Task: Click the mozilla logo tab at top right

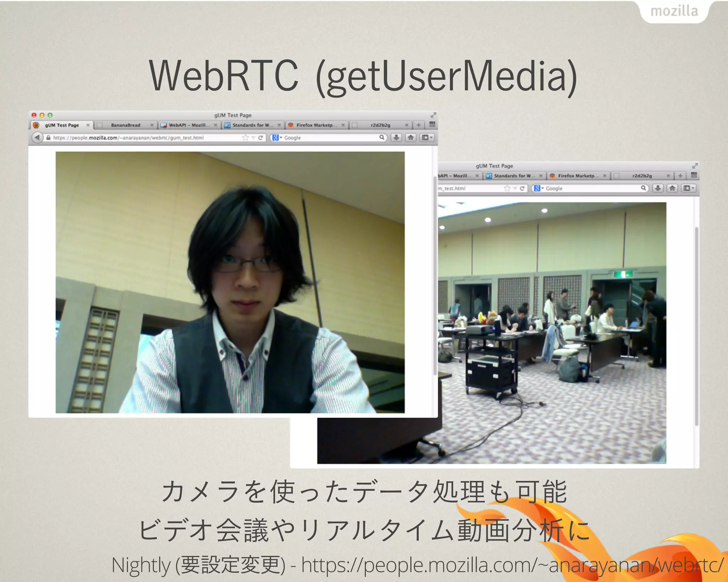Action: [x=674, y=11]
